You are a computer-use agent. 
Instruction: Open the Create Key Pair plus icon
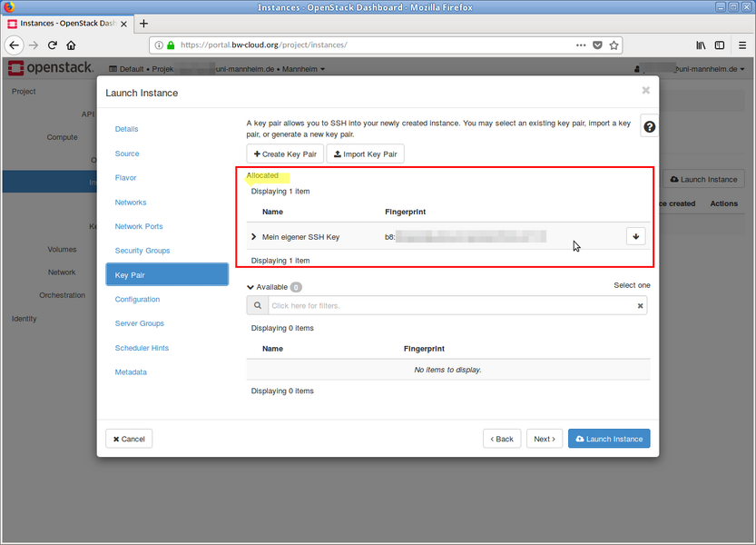click(257, 154)
